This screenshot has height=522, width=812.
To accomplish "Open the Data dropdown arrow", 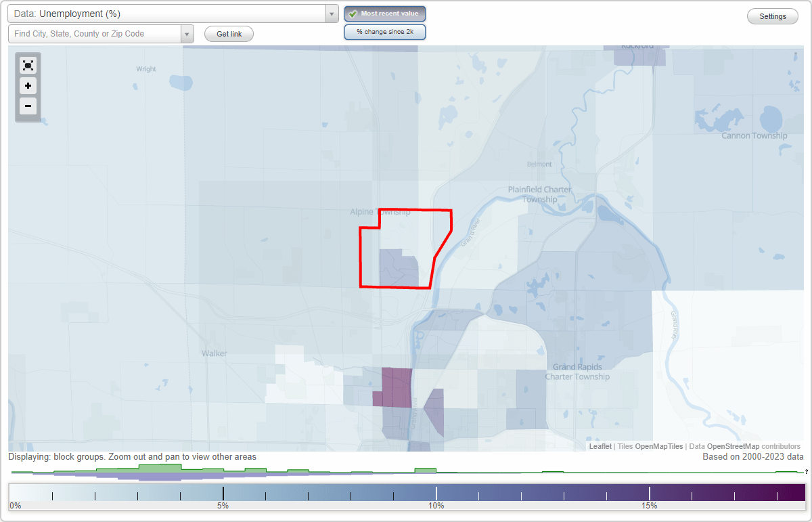I will (331, 14).
